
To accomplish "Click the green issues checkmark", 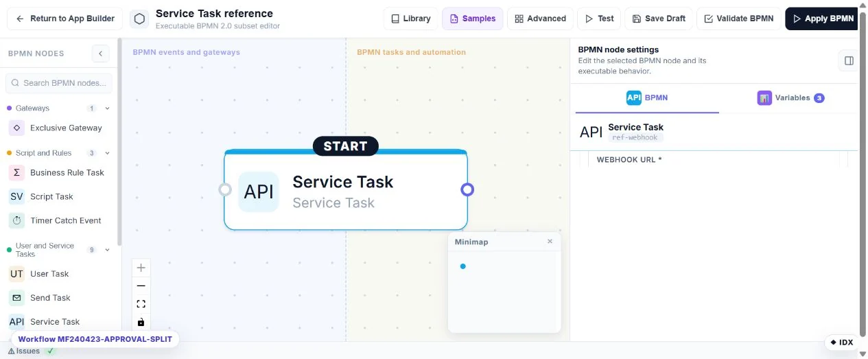I will pyautogui.click(x=50, y=351).
